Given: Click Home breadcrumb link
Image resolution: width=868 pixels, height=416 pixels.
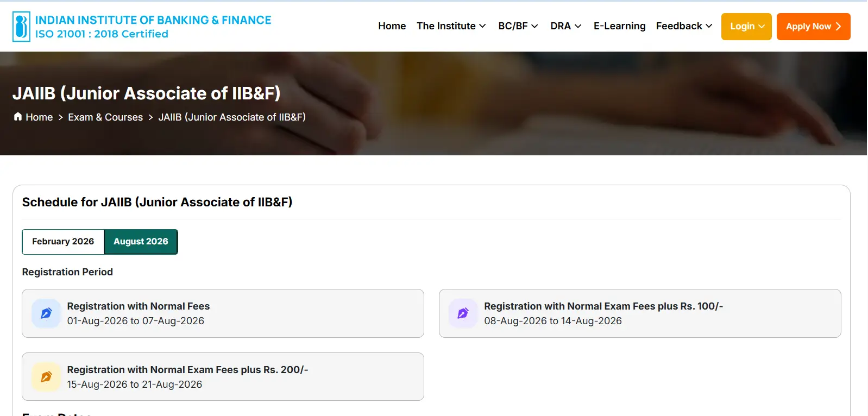Looking at the screenshot, I should tap(39, 117).
